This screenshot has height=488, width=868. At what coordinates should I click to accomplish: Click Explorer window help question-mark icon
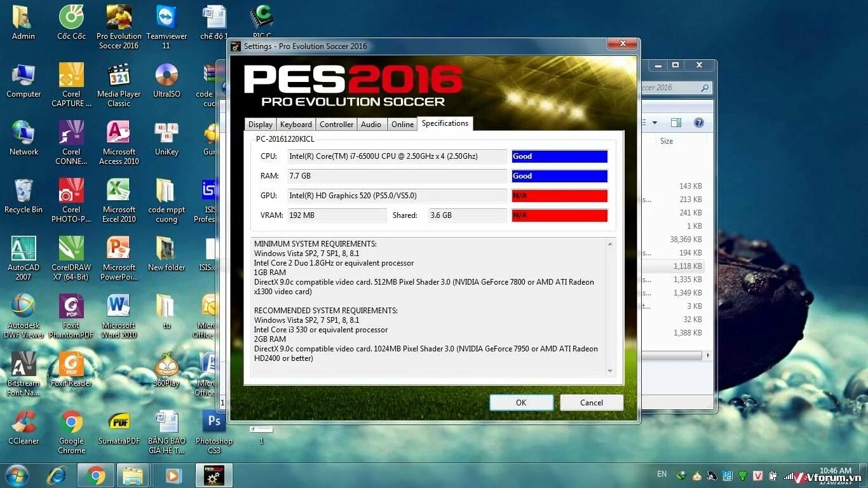699,123
